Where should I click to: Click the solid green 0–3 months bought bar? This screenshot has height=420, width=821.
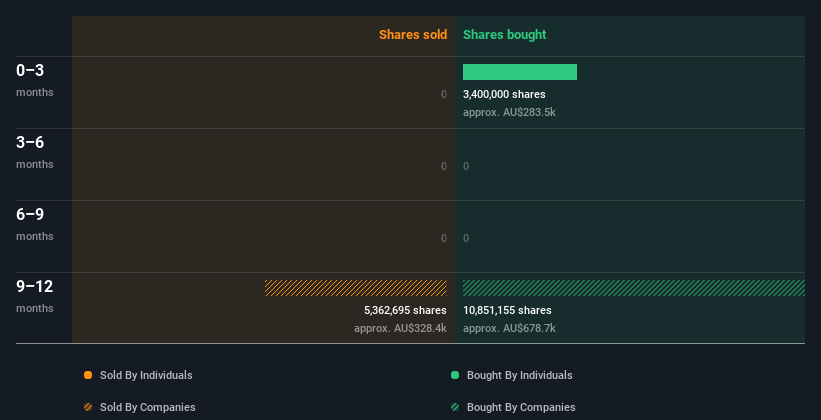pyautogui.click(x=520, y=72)
